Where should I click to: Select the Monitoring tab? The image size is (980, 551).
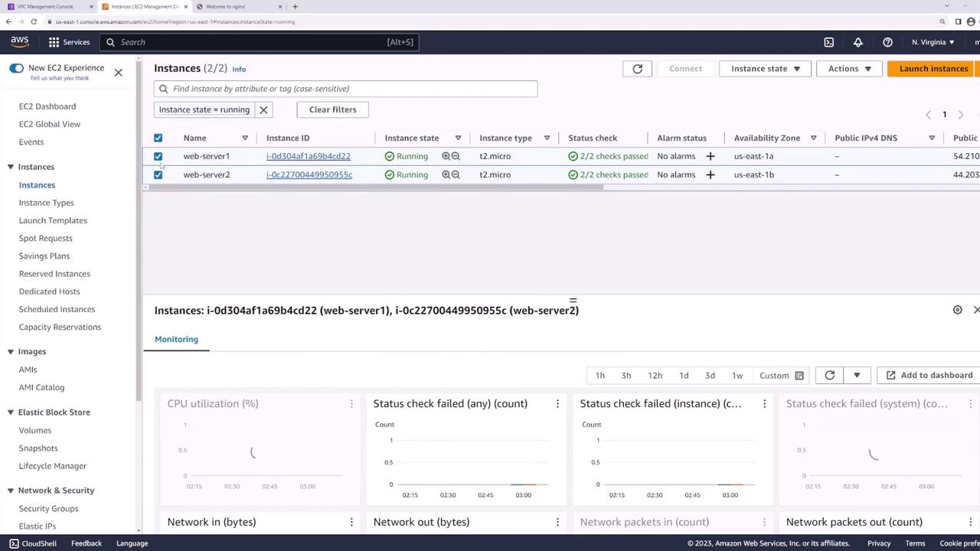pyautogui.click(x=176, y=339)
